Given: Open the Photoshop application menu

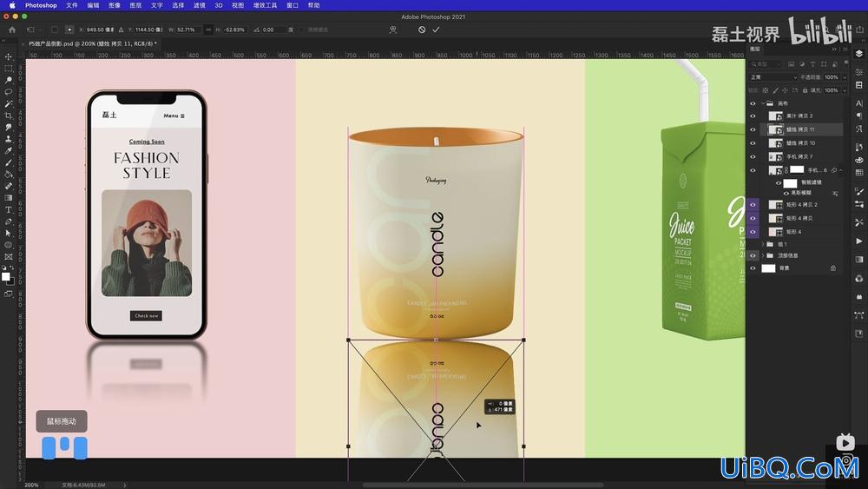Looking at the screenshot, I should tap(41, 5).
